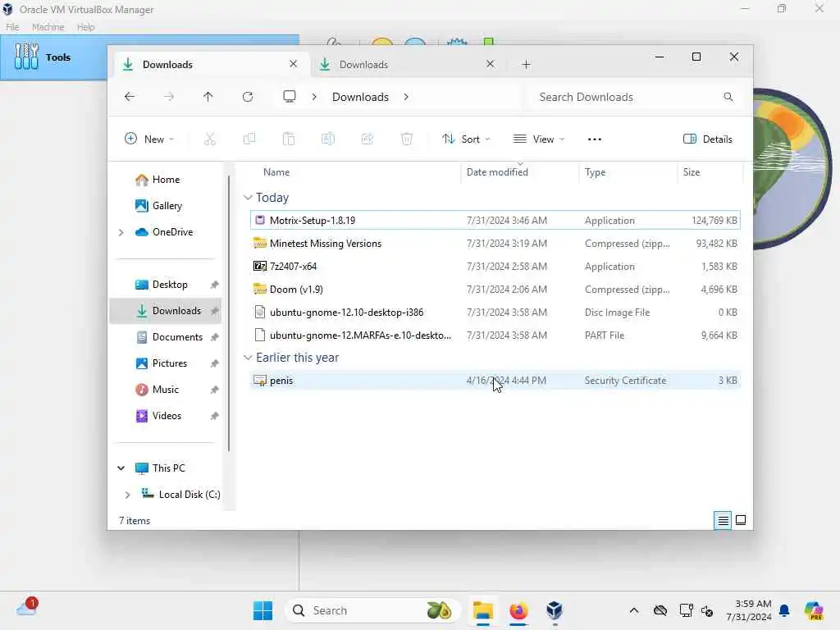Click the navigation pane scrollbar
Image resolution: width=840 pixels, height=630 pixels.
(x=229, y=313)
